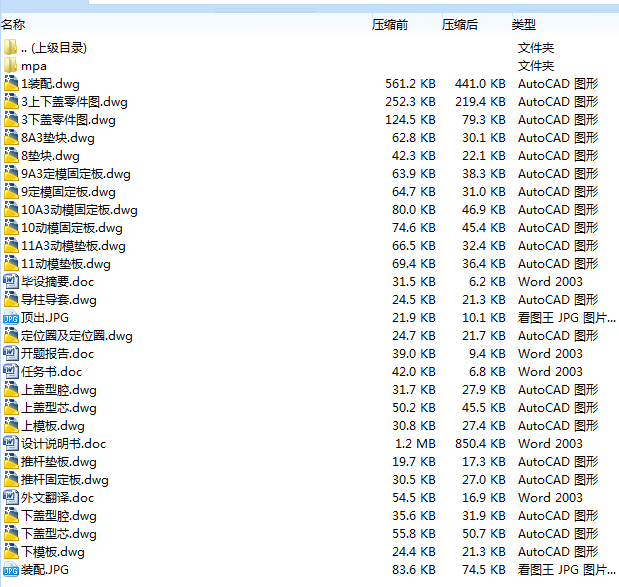Viewport: 619px width, 587px height.
Task: Click the icon beside 导柱导套.dwg
Action: click(11, 300)
